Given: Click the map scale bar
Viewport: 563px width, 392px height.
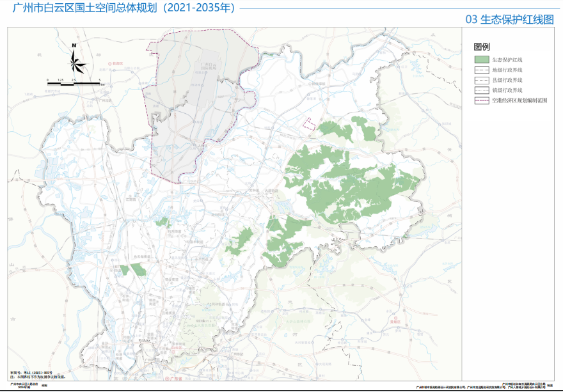Looking at the screenshot, I should pos(74,83).
